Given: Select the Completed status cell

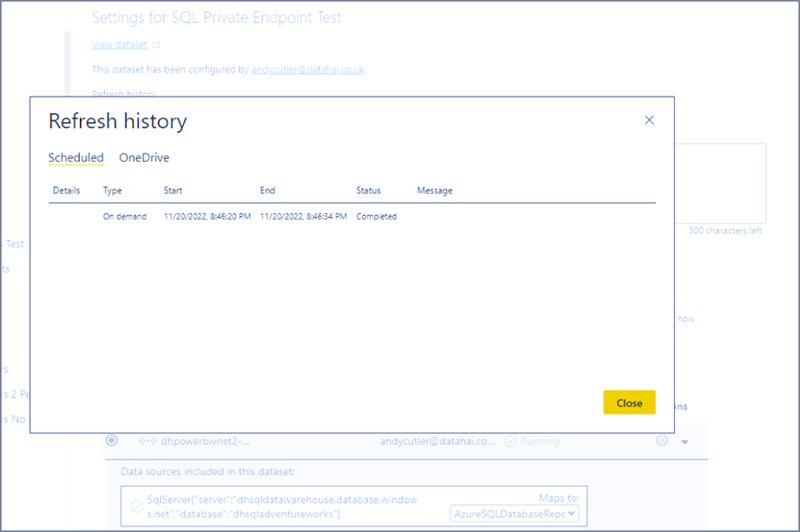Looking at the screenshot, I should [x=376, y=217].
